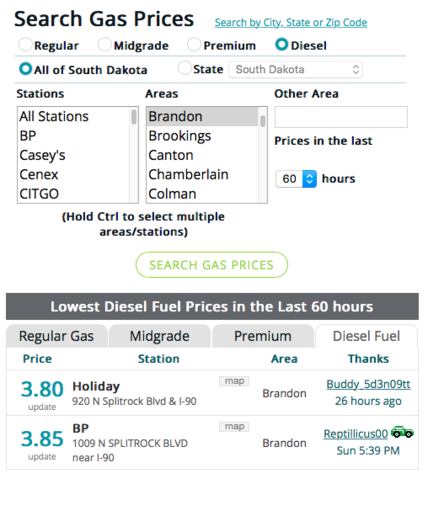Open Search by City, State or Zip Code link

pos(291,23)
